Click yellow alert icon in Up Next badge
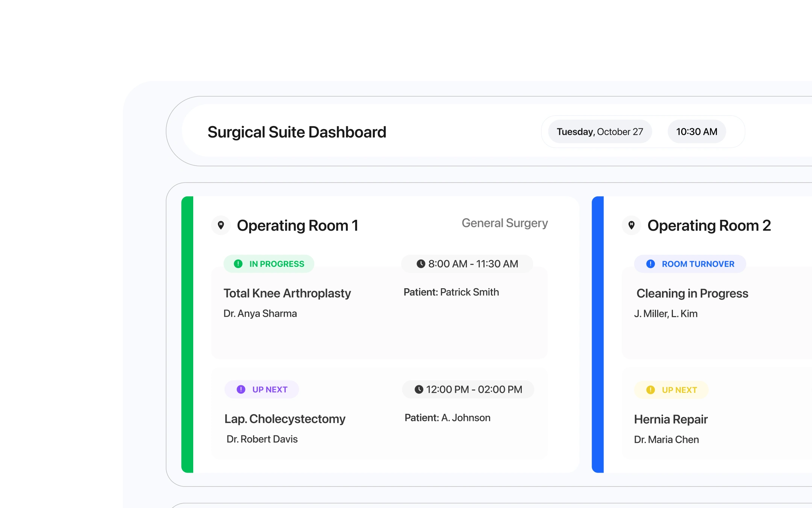Image resolution: width=812 pixels, height=508 pixels. pyautogui.click(x=650, y=390)
